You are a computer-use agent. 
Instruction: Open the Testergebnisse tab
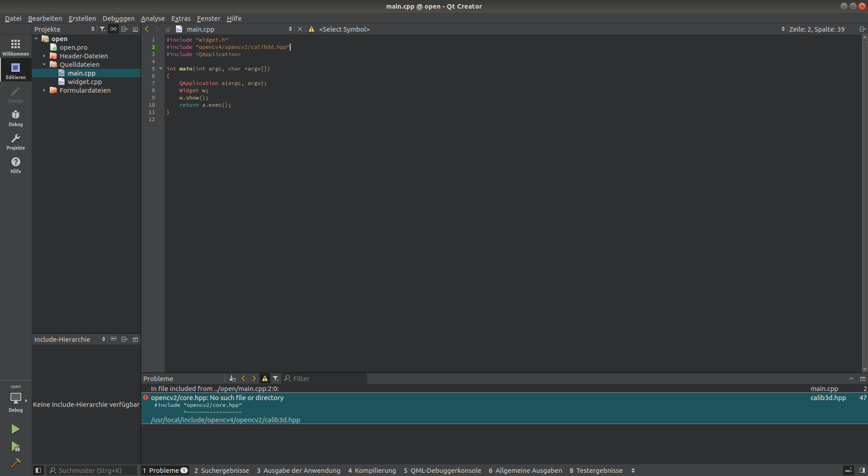point(596,470)
